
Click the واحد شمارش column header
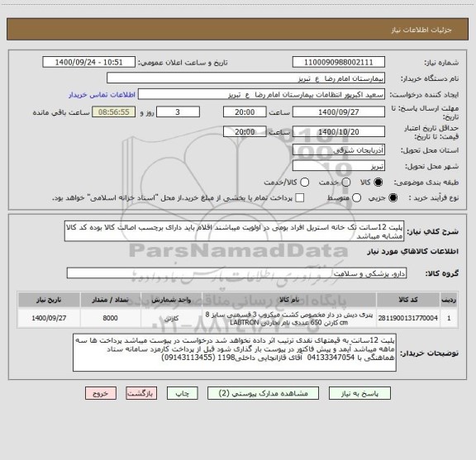(171, 300)
